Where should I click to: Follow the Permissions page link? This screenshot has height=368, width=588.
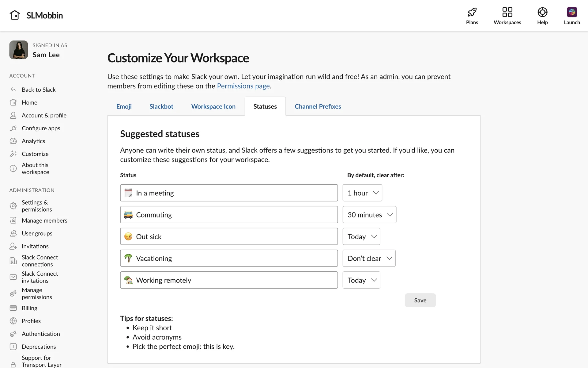pyautogui.click(x=243, y=86)
